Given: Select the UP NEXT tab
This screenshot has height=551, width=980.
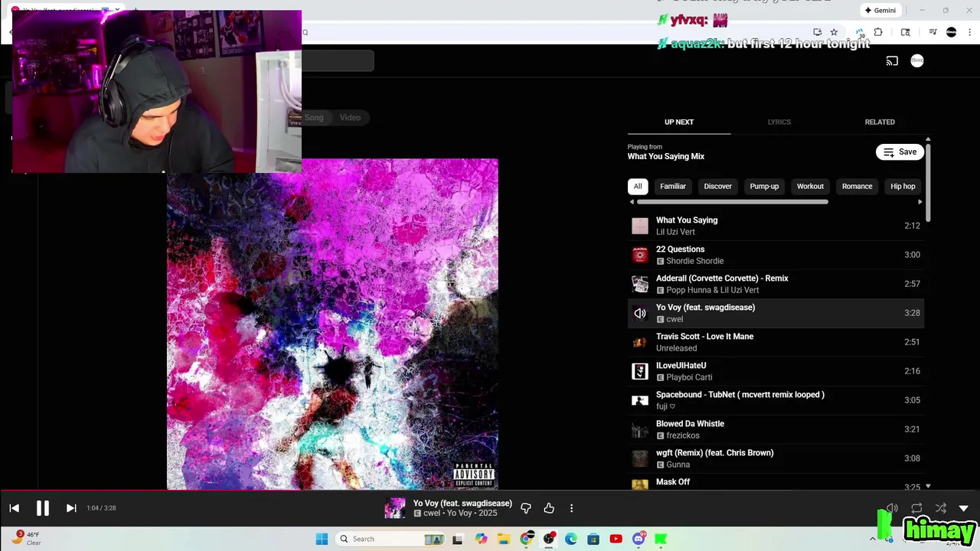Looking at the screenshot, I should point(679,122).
